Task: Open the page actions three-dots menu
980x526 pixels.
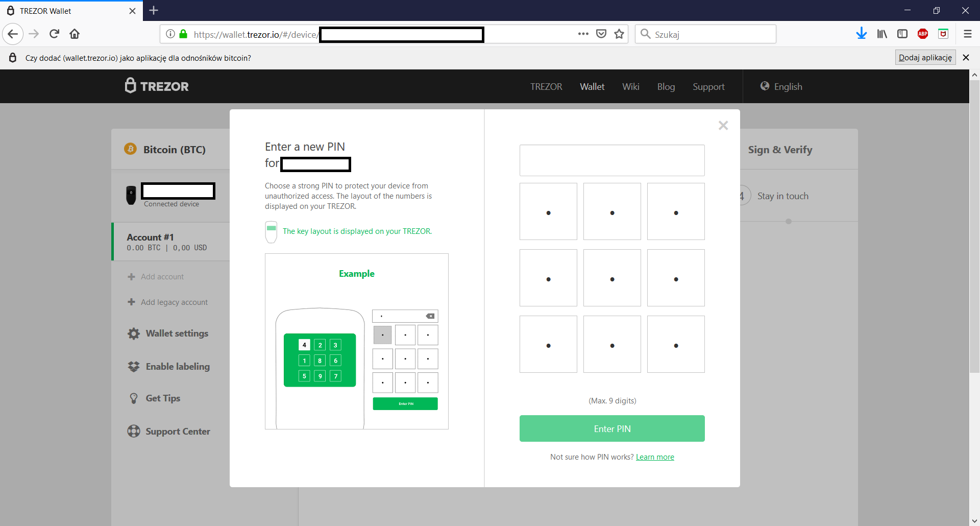Action: pyautogui.click(x=583, y=34)
